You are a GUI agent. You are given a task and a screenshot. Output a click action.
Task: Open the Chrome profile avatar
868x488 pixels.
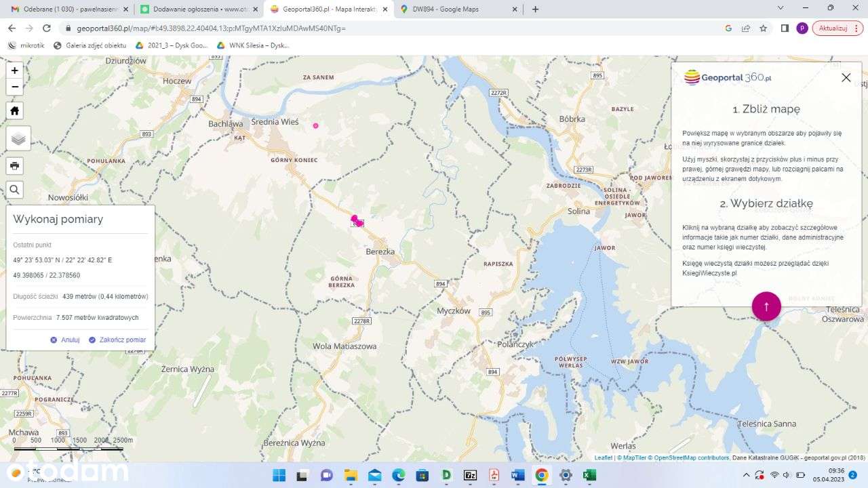[x=802, y=28]
